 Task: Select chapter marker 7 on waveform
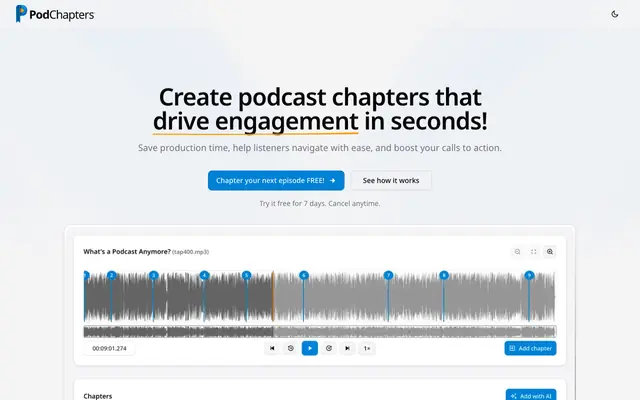tap(389, 276)
